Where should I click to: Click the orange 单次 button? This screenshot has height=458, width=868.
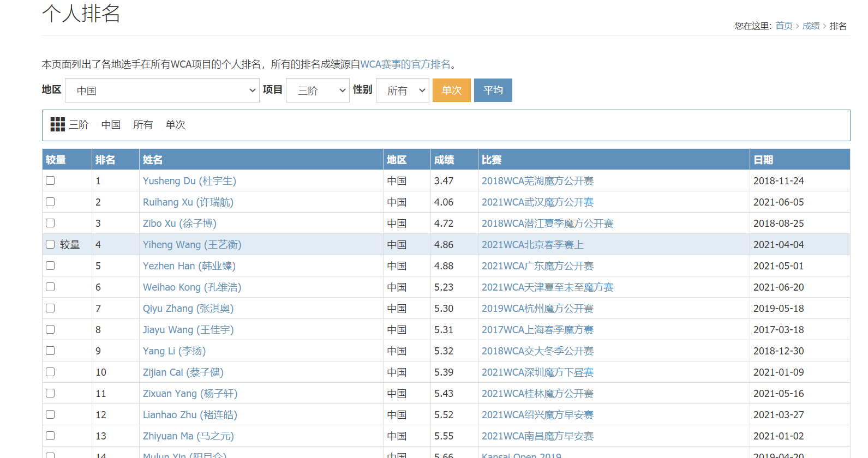pyautogui.click(x=452, y=90)
